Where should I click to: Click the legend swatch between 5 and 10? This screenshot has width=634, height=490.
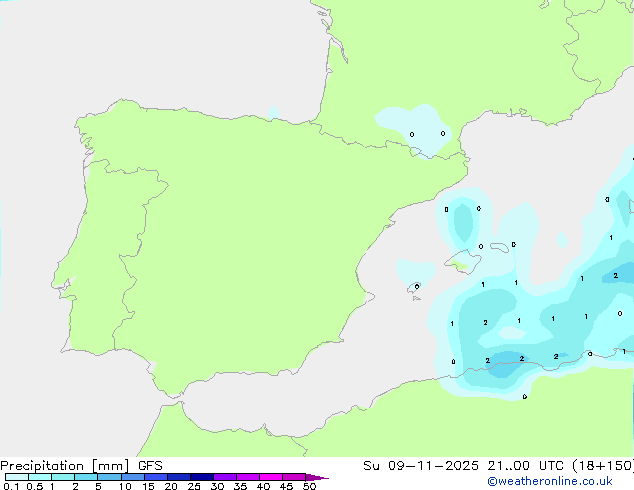tap(109, 477)
